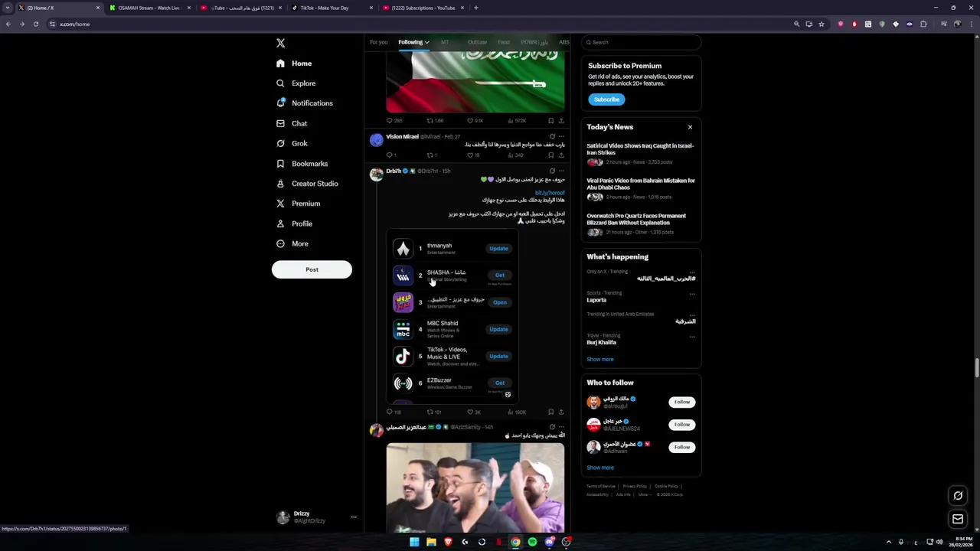Open account switcher menu next to Drizzy
980x551 pixels.
coord(354,517)
